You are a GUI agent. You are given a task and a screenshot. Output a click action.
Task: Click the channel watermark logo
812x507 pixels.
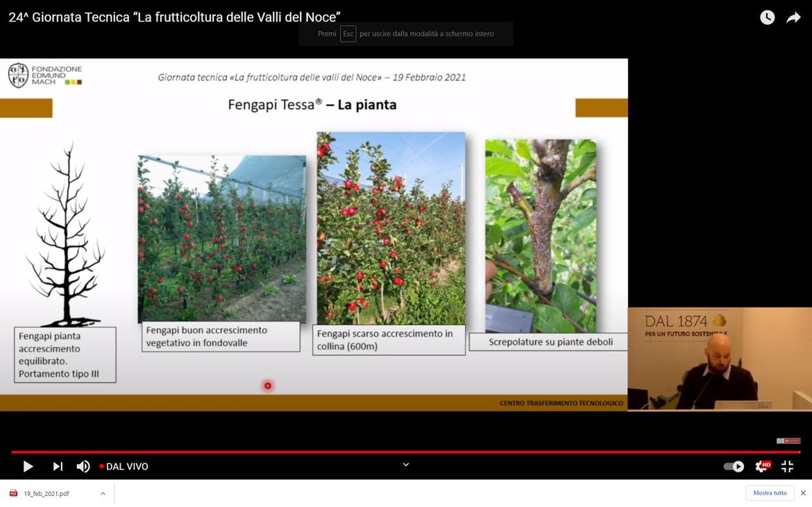tap(788, 441)
